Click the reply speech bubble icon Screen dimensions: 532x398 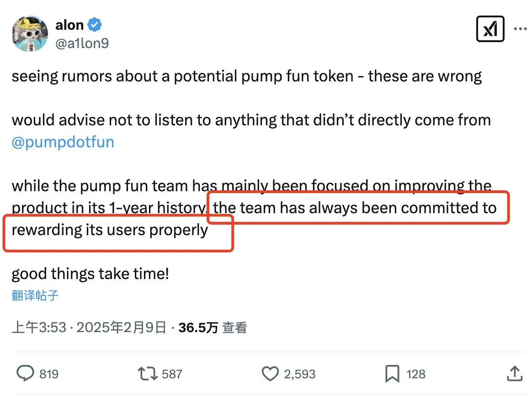pyautogui.click(x=26, y=374)
